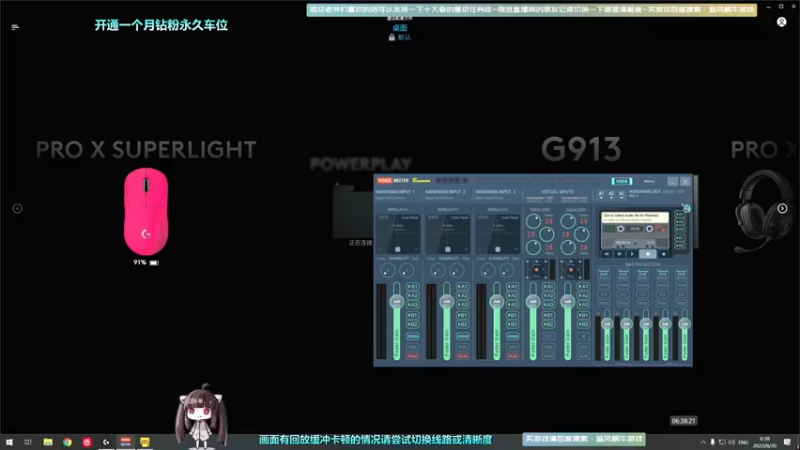Toggle B2 bus on Hardware Input 2
Screen dimensions: 800x450
pos(463,324)
